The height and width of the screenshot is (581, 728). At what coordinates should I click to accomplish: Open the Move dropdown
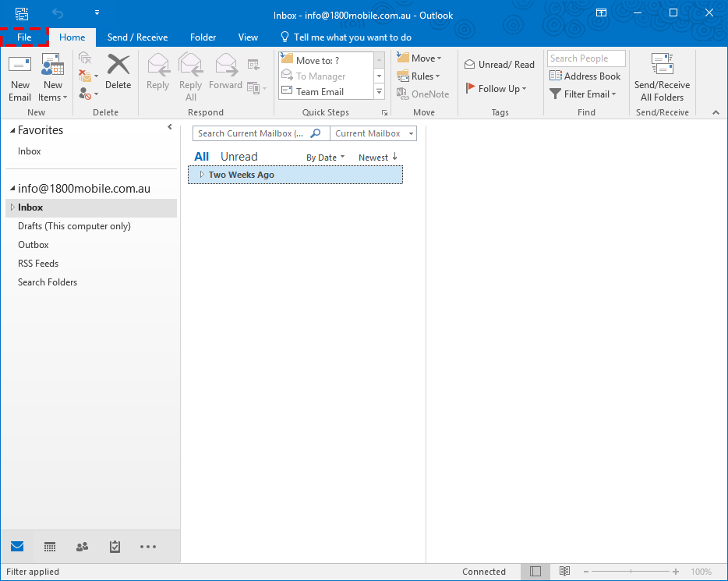click(419, 58)
